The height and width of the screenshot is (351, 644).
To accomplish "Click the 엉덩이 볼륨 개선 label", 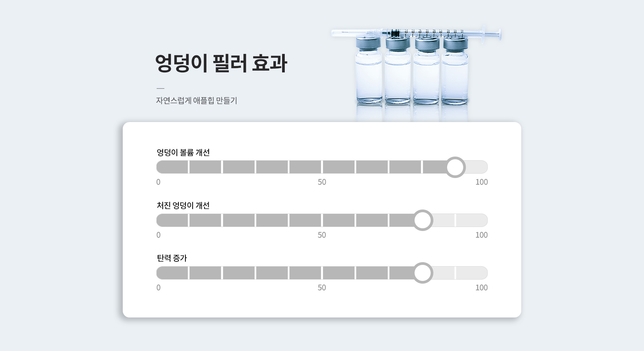I will [x=183, y=152].
